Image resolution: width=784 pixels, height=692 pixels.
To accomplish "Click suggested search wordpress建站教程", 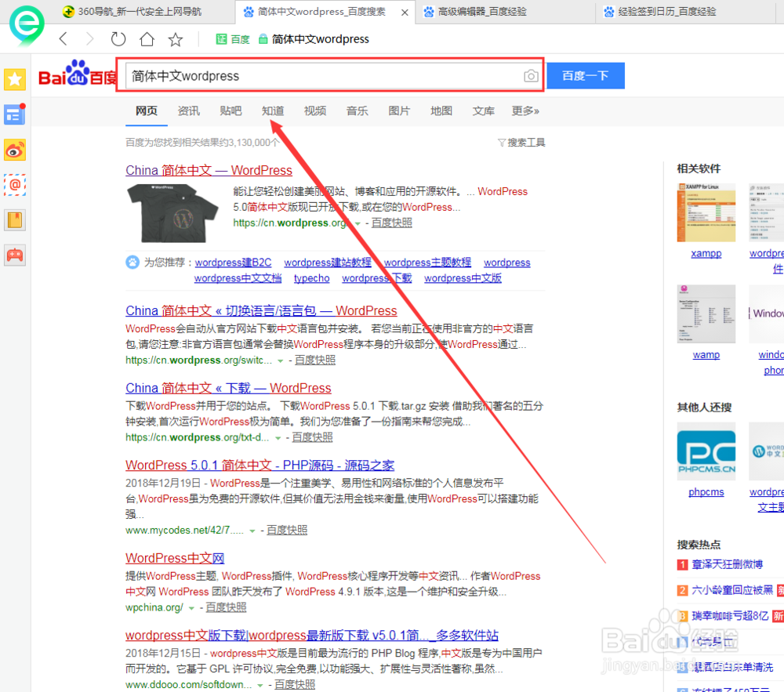I will [328, 263].
